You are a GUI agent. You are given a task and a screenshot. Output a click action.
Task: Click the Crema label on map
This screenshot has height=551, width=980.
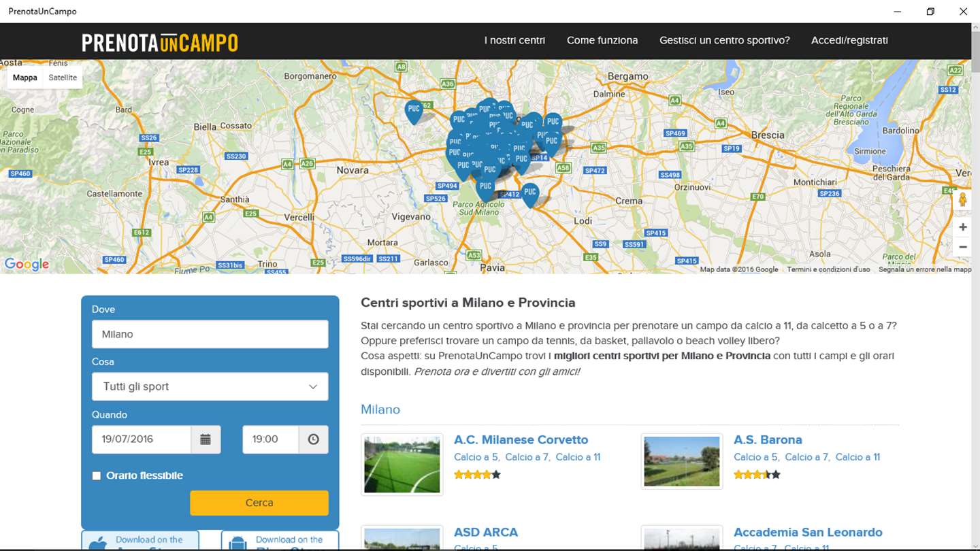tap(629, 201)
